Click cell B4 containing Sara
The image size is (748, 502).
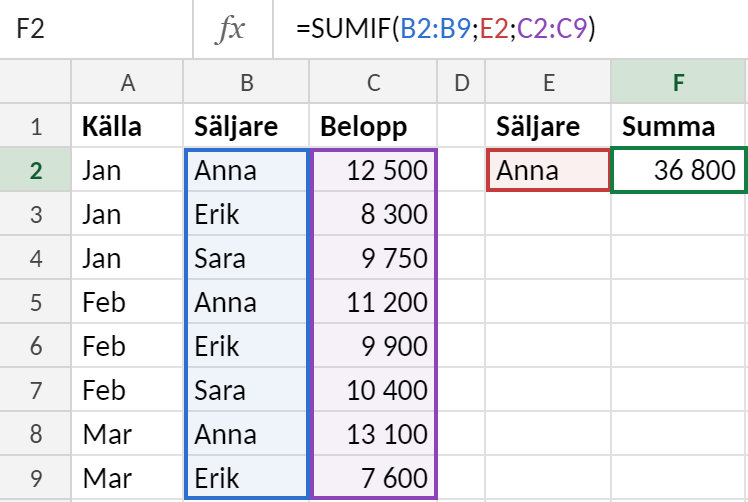coord(246,258)
